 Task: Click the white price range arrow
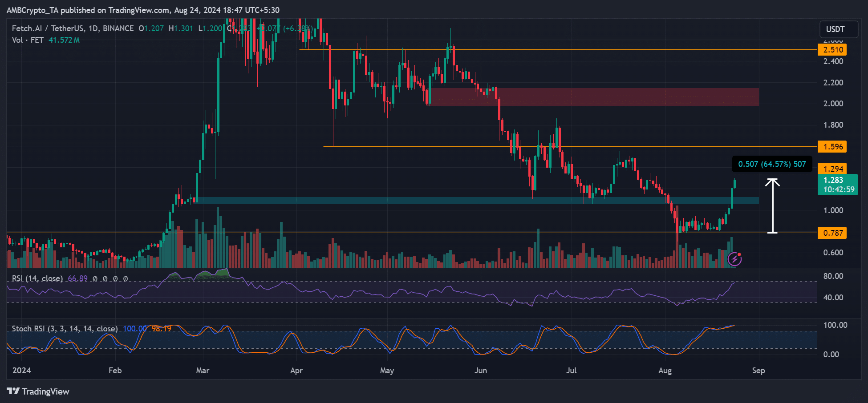coord(772,206)
